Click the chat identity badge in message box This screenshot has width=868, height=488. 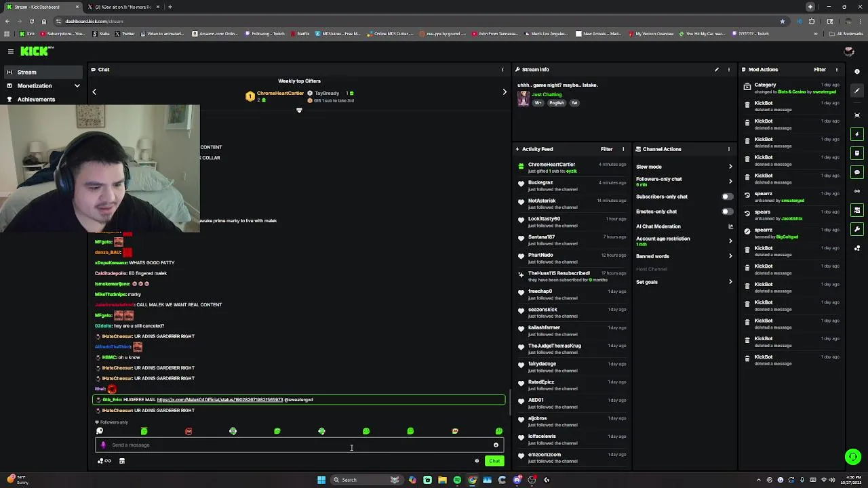coord(103,445)
